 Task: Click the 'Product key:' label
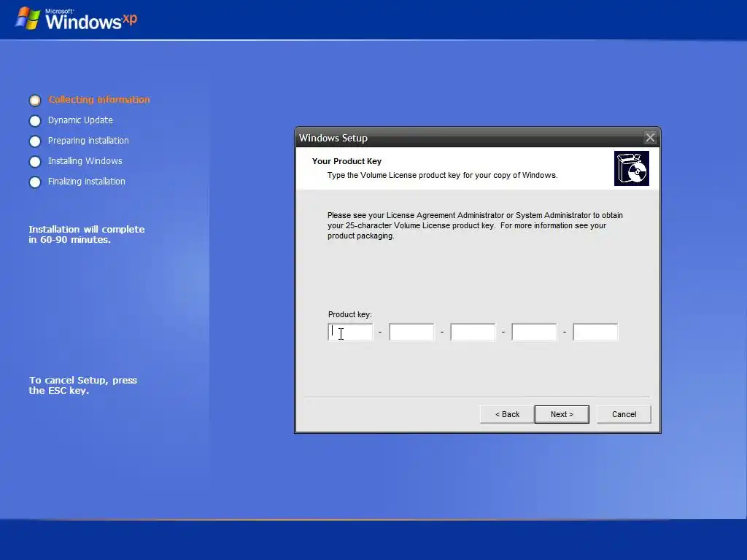[x=349, y=314]
